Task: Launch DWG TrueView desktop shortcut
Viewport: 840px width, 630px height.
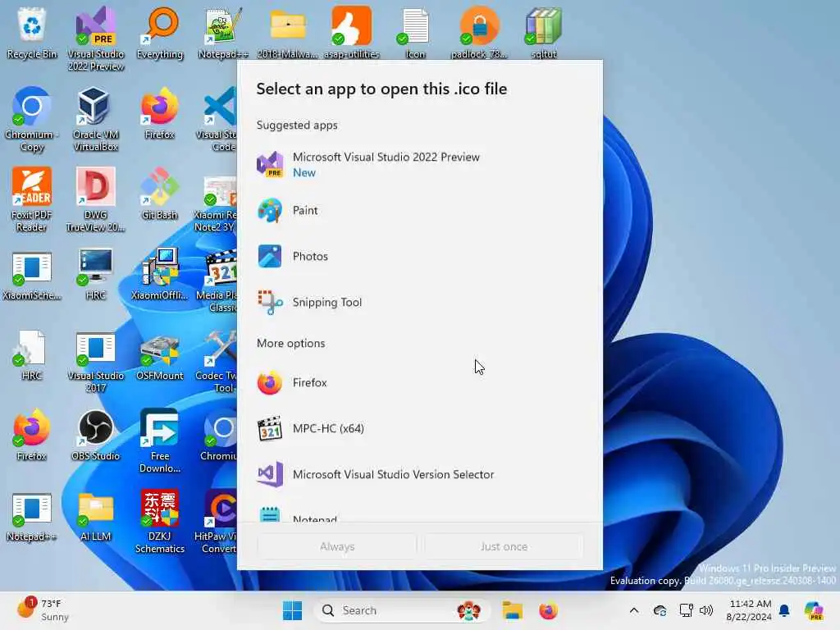Action: click(x=95, y=199)
